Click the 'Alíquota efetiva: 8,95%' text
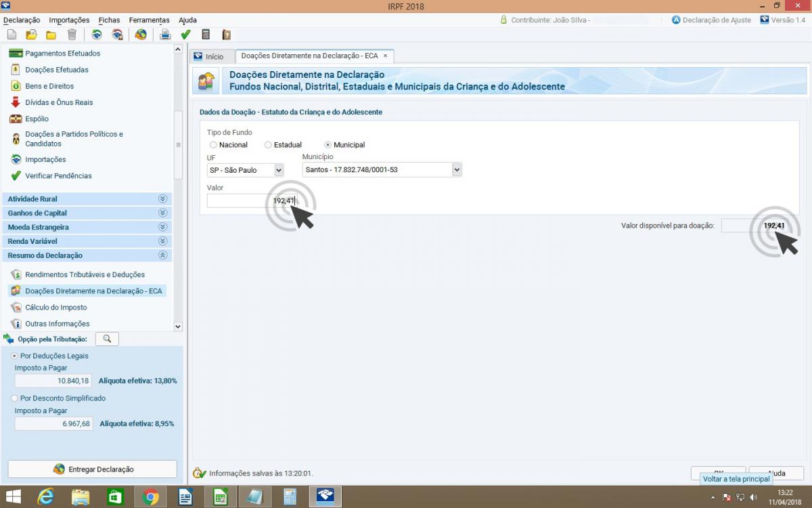812x508 pixels. click(x=137, y=423)
